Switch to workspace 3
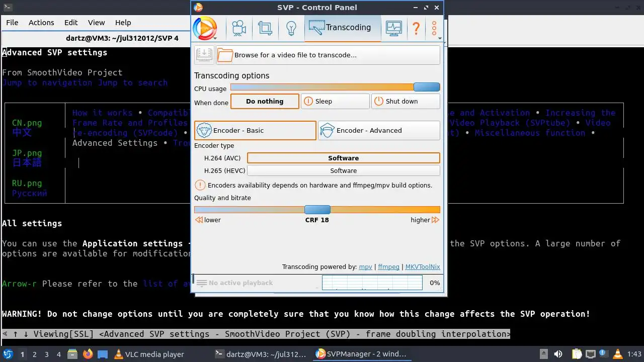The width and height of the screenshot is (644, 362). [x=47, y=354]
